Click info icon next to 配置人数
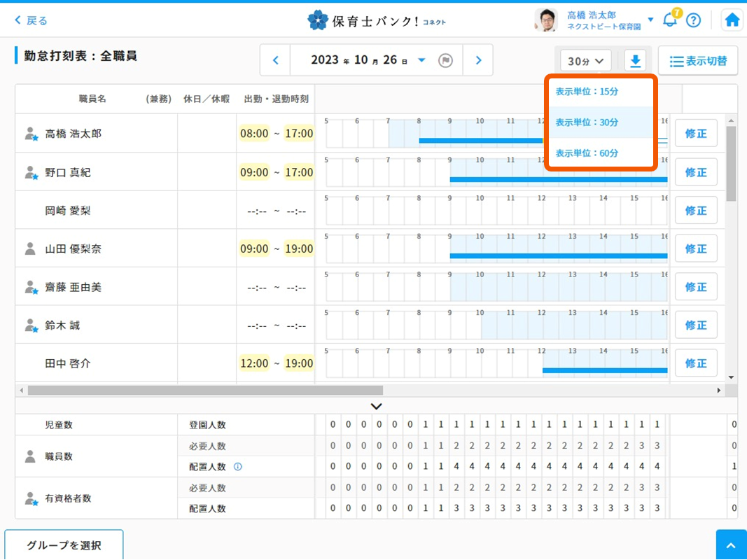 238,467
